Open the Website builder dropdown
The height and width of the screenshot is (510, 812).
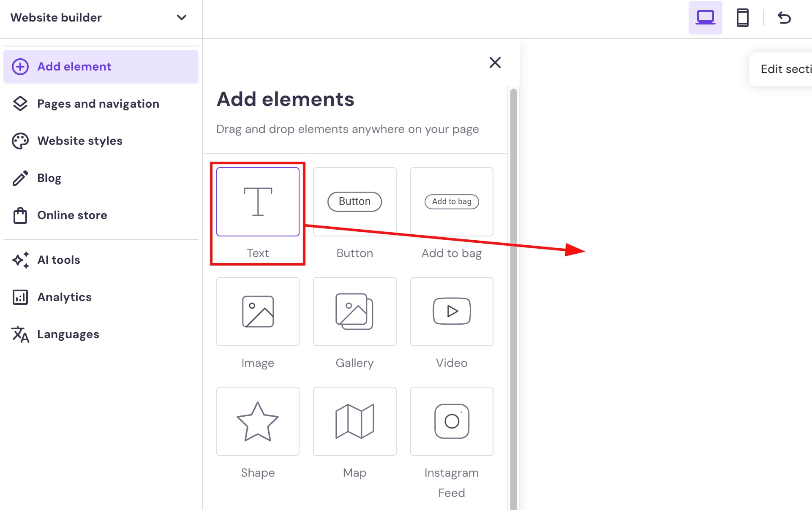click(181, 18)
